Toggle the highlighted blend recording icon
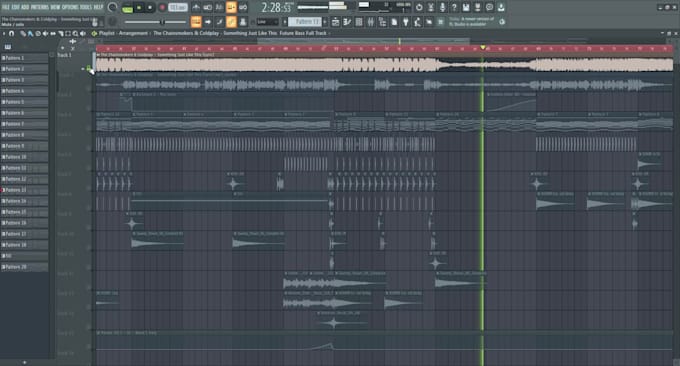The height and width of the screenshot is (366, 680). point(231,7)
